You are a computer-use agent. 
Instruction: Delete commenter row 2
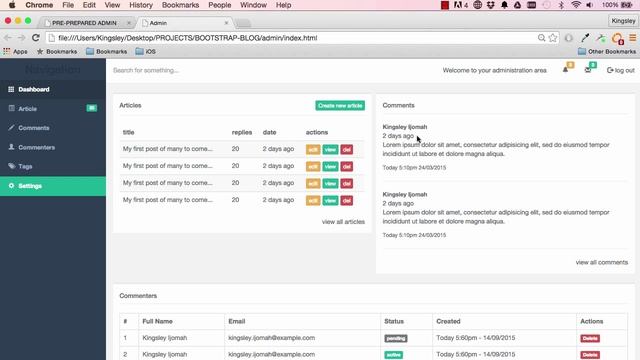tap(590, 355)
